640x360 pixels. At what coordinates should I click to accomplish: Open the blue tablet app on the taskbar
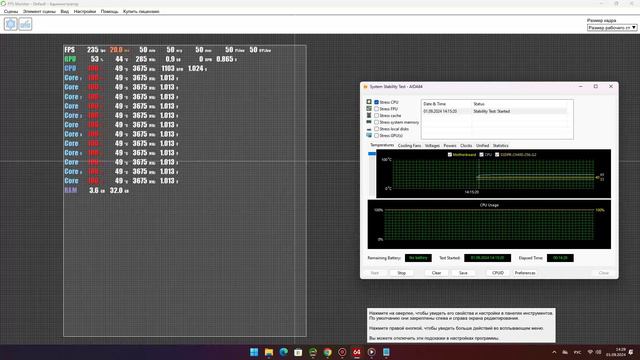pyautogui.click(x=386, y=352)
